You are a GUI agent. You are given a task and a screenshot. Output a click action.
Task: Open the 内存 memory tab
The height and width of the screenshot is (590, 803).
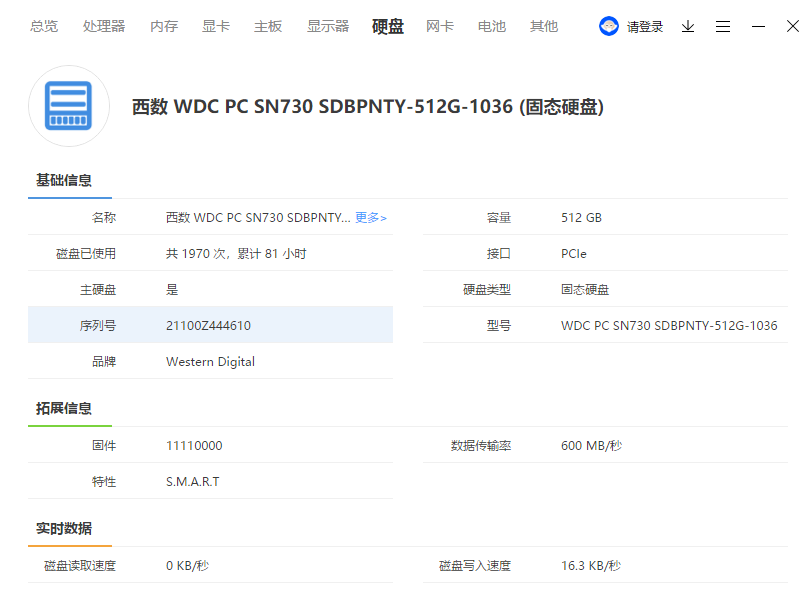164,26
